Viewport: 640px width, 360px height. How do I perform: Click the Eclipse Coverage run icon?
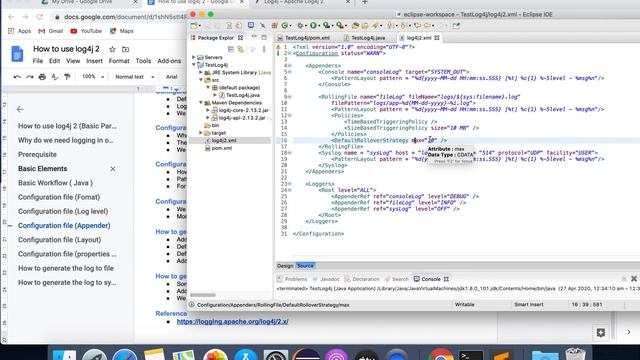tap(326, 25)
